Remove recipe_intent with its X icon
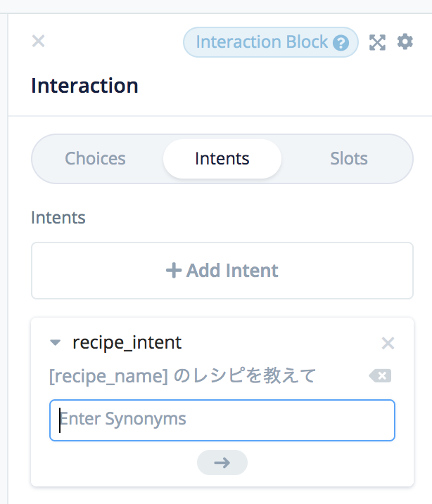The width and height of the screenshot is (432, 504). click(388, 343)
